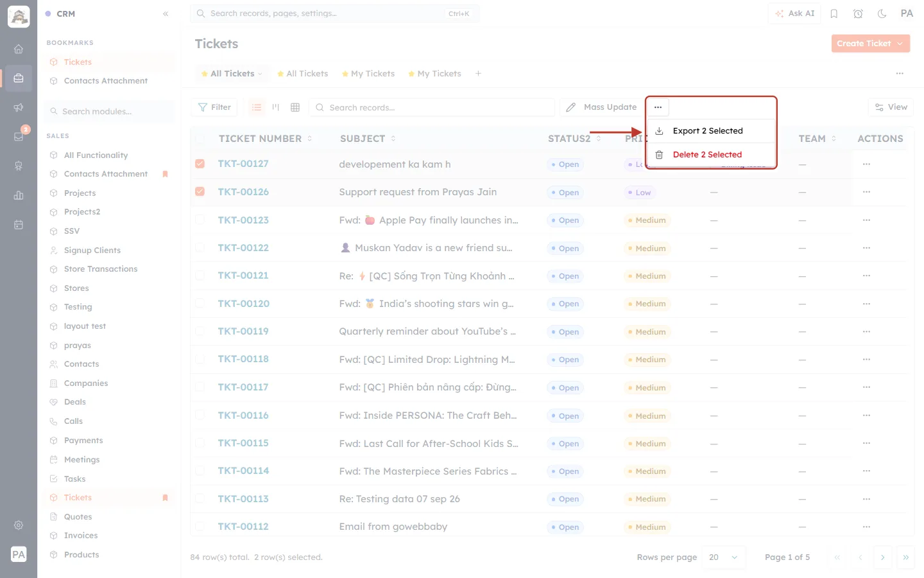Screen dimensions: 924x578
Task: Open row actions menu for TKT-00123
Action: (866, 220)
